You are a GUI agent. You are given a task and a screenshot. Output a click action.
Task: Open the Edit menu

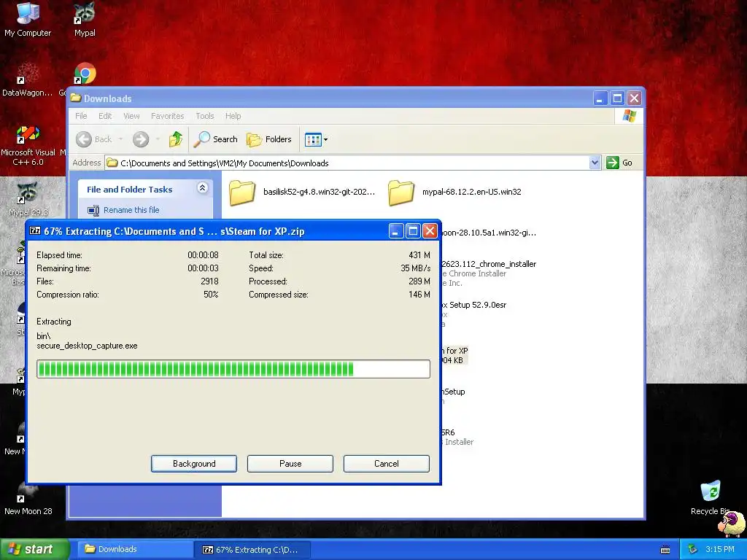(x=105, y=116)
